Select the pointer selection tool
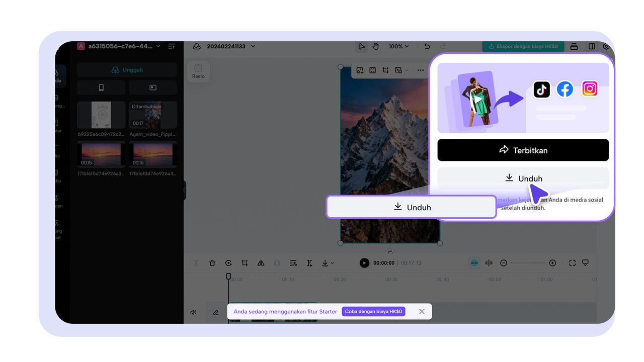This screenshot has width=644, height=362. (x=362, y=46)
